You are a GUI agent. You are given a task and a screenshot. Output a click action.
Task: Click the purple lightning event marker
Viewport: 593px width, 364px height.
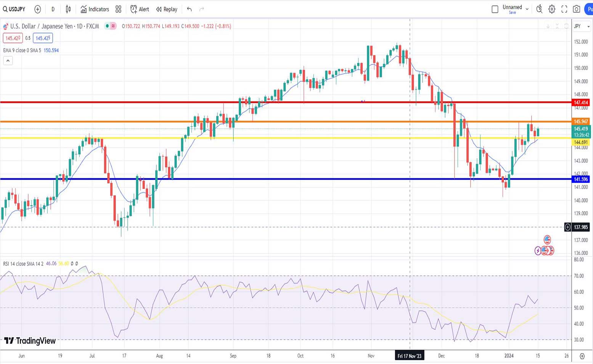(538, 251)
